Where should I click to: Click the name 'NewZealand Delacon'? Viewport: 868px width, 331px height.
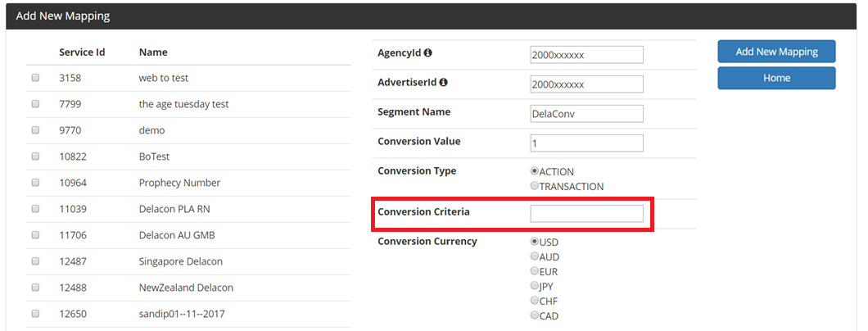[x=186, y=288]
